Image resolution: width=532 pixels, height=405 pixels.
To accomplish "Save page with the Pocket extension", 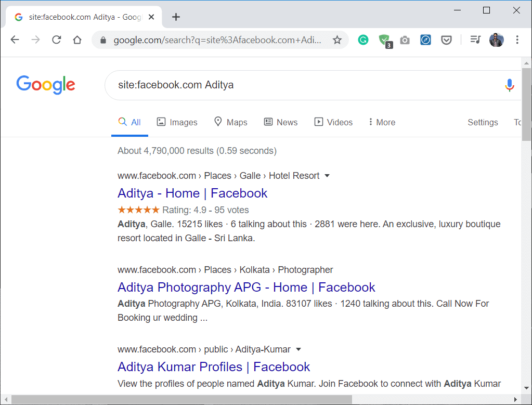I will (446, 40).
